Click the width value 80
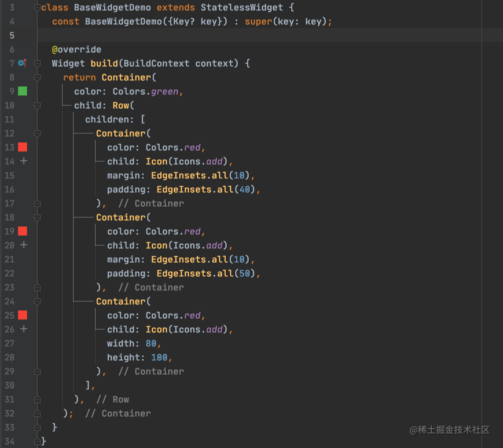Viewport: 503px width, 448px height. coord(151,343)
